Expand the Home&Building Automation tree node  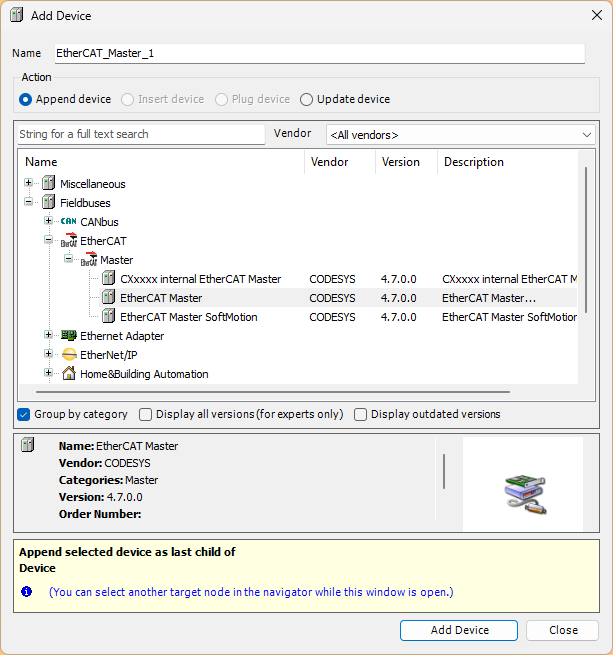[48, 373]
